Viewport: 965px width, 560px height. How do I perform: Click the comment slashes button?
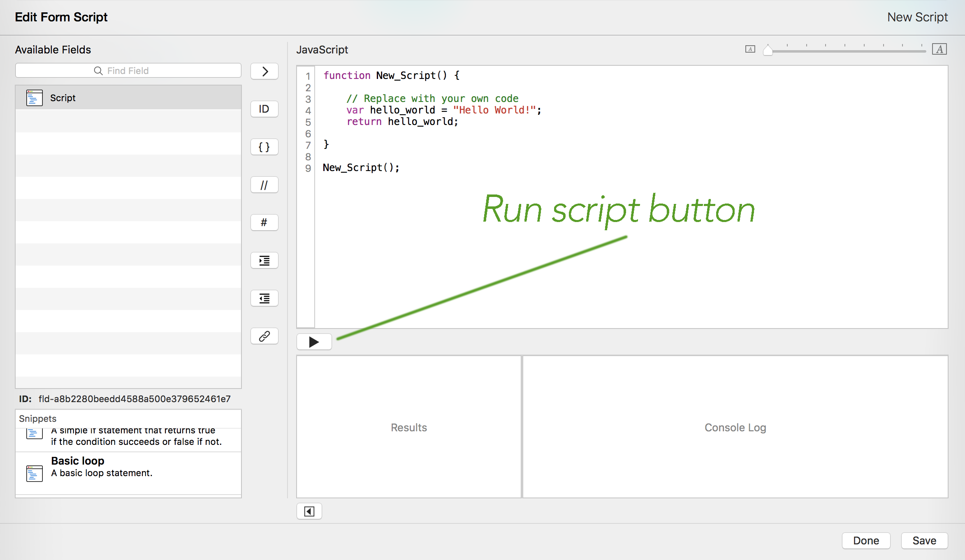(x=264, y=185)
